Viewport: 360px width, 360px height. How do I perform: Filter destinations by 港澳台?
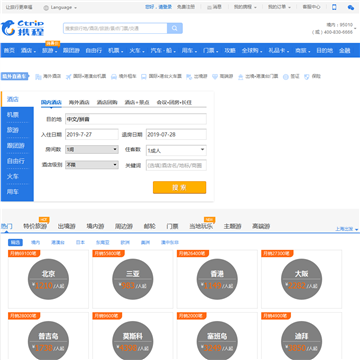58,242
